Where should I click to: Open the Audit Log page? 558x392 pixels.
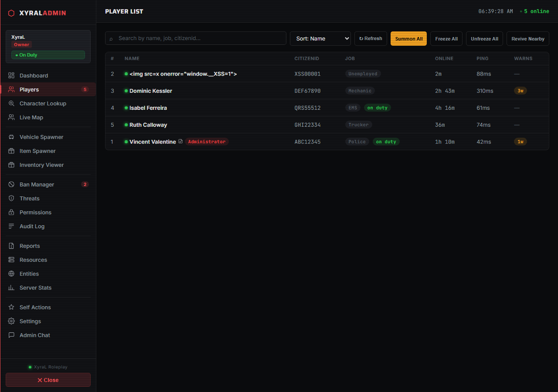[x=48, y=226]
